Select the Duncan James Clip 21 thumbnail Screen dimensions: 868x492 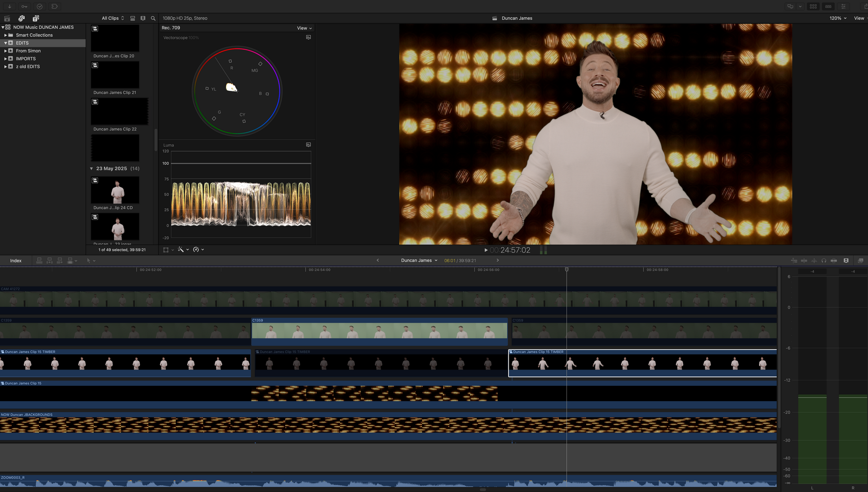click(115, 75)
